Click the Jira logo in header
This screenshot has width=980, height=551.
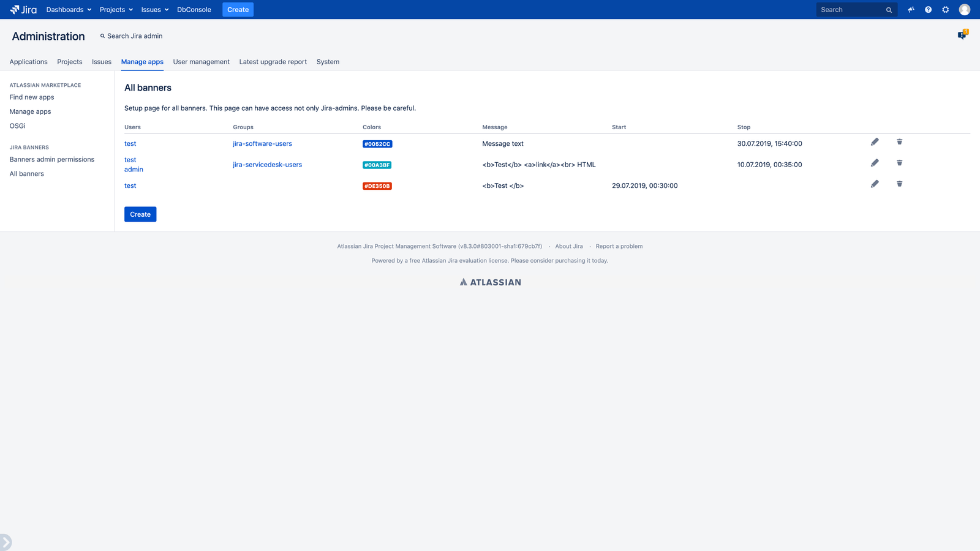pos(23,9)
